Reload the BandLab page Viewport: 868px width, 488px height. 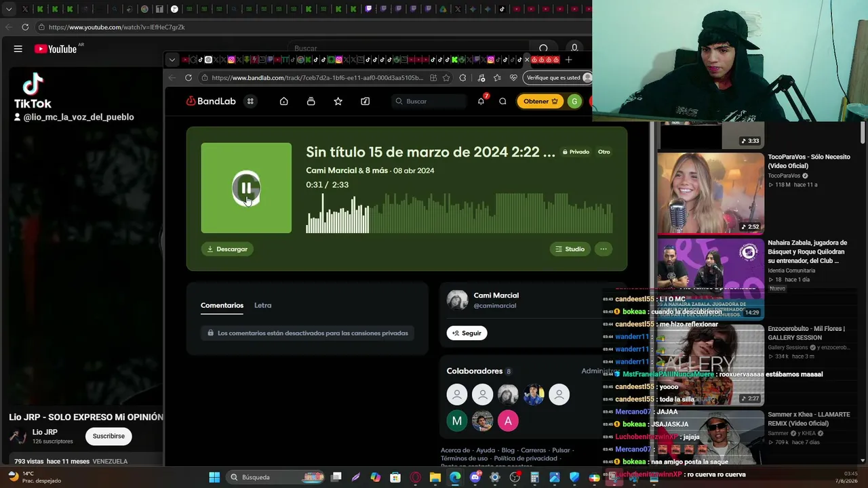(x=189, y=78)
